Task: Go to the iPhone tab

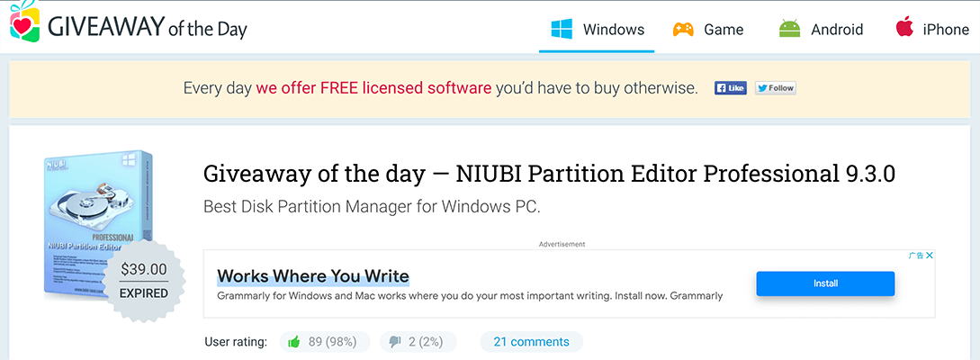Action: coord(932,30)
